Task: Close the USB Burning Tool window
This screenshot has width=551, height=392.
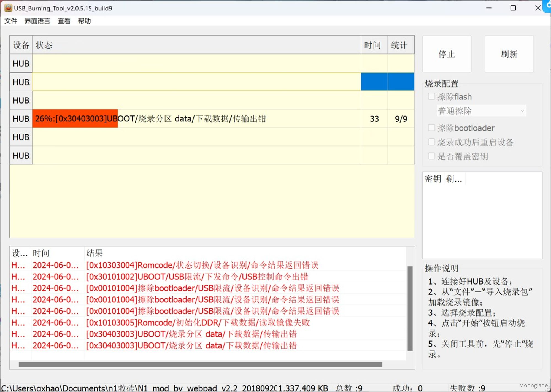Action: pos(538,8)
